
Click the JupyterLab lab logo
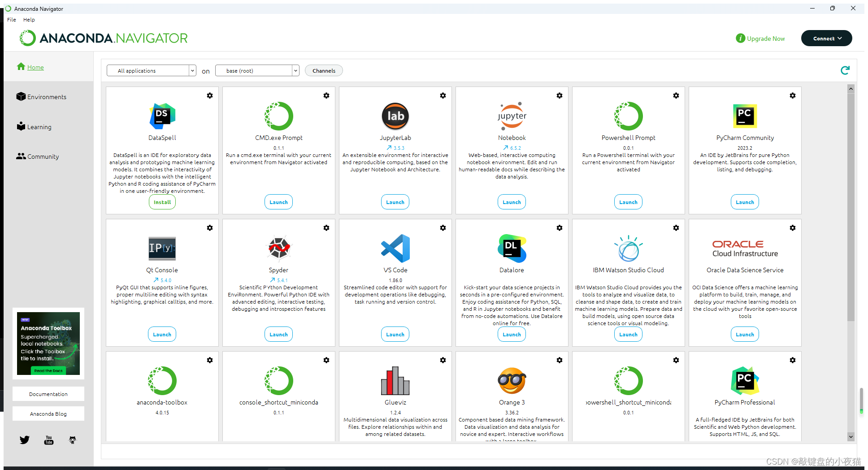tap(395, 116)
